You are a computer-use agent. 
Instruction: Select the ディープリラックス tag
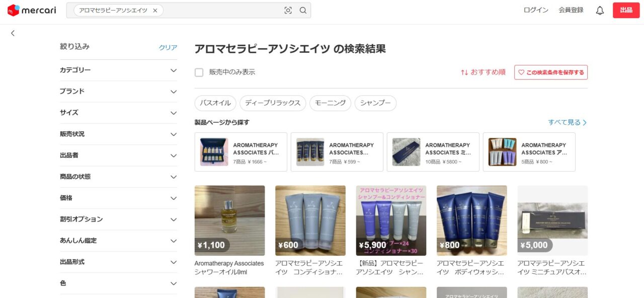coord(273,103)
